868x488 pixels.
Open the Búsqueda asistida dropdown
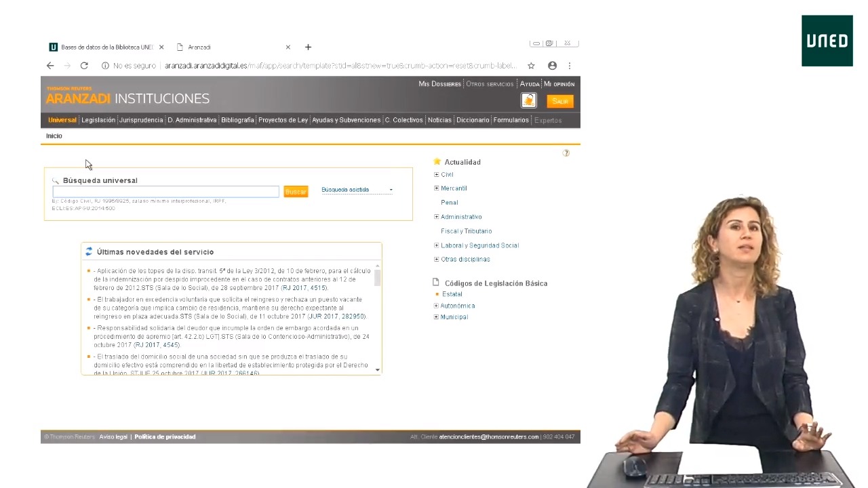coord(357,190)
